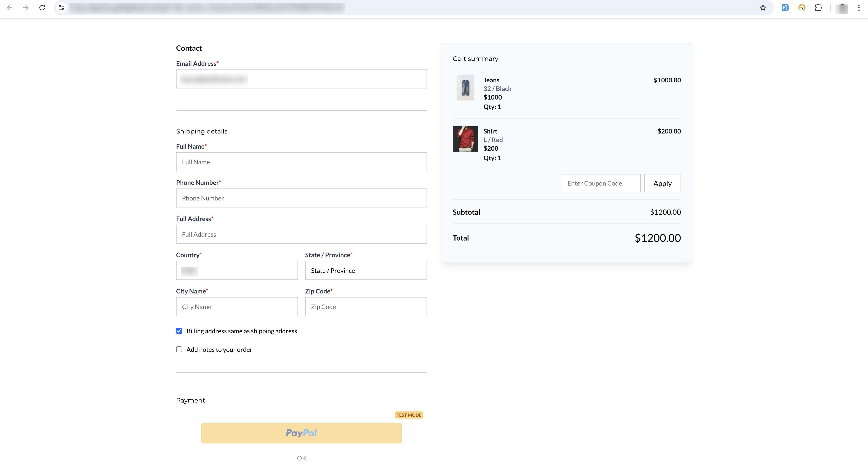The width and height of the screenshot is (868, 467).
Task: Click the browser forward arrow
Action: pos(26,7)
